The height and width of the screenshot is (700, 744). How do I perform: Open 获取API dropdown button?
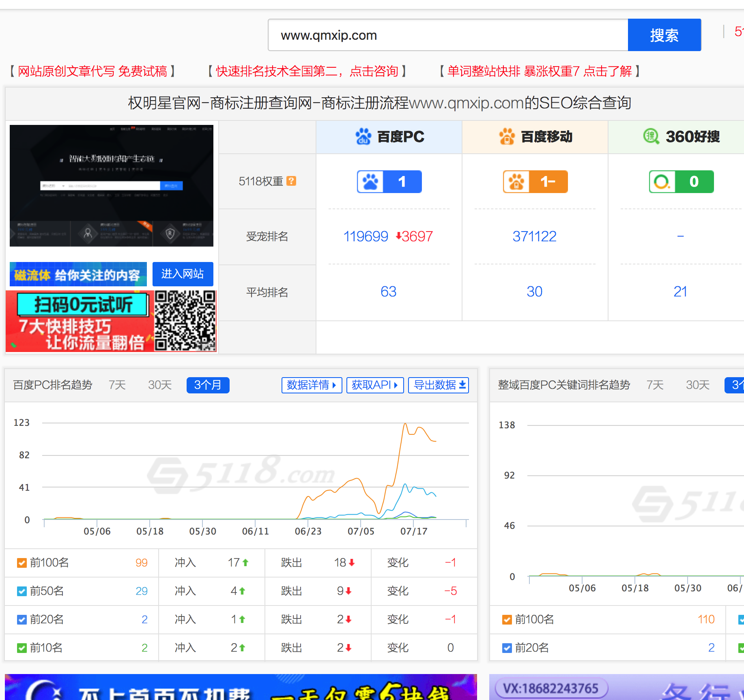point(375,385)
